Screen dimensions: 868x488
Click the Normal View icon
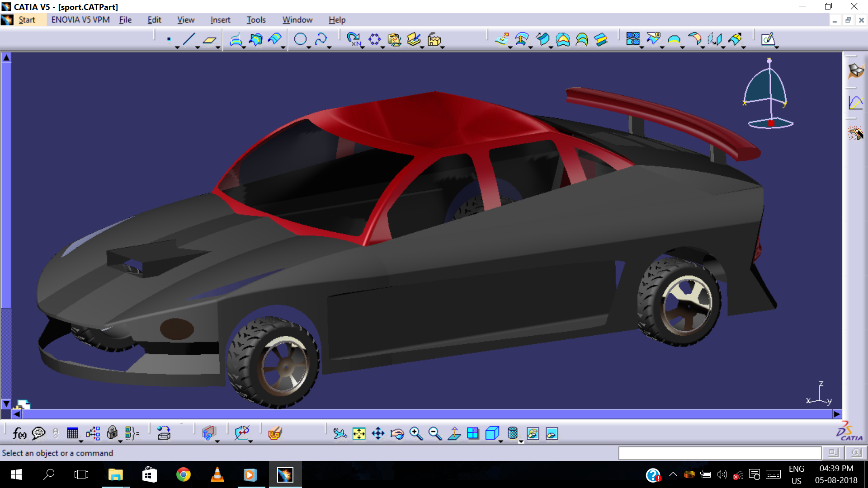tap(454, 434)
